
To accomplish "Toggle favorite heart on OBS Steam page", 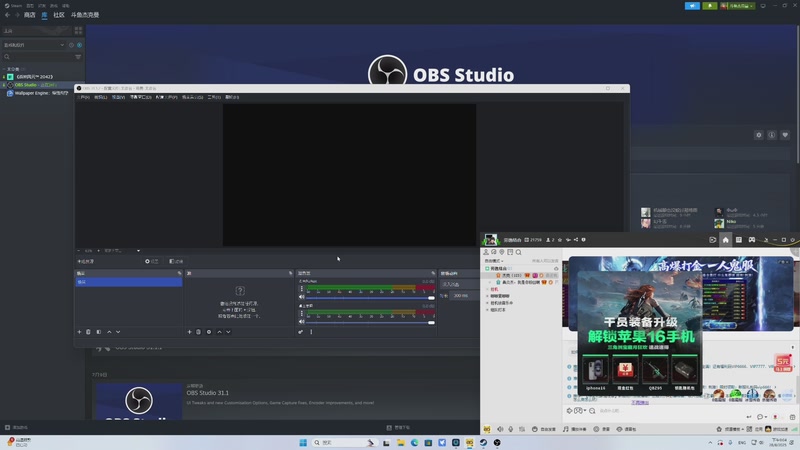I will (x=785, y=135).
